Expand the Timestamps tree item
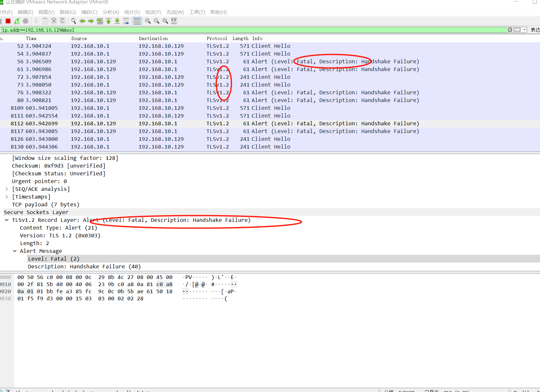Viewport: 540px width, 392px height. click(7, 197)
